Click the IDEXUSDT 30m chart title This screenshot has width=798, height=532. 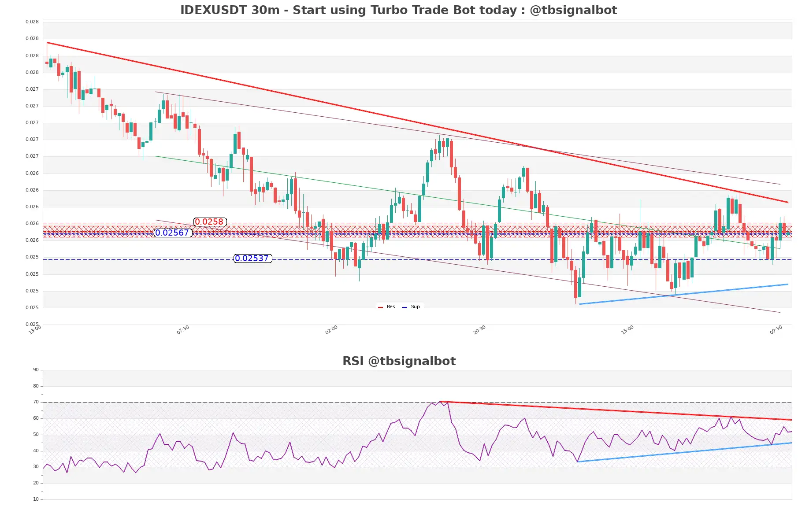click(398, 10)
